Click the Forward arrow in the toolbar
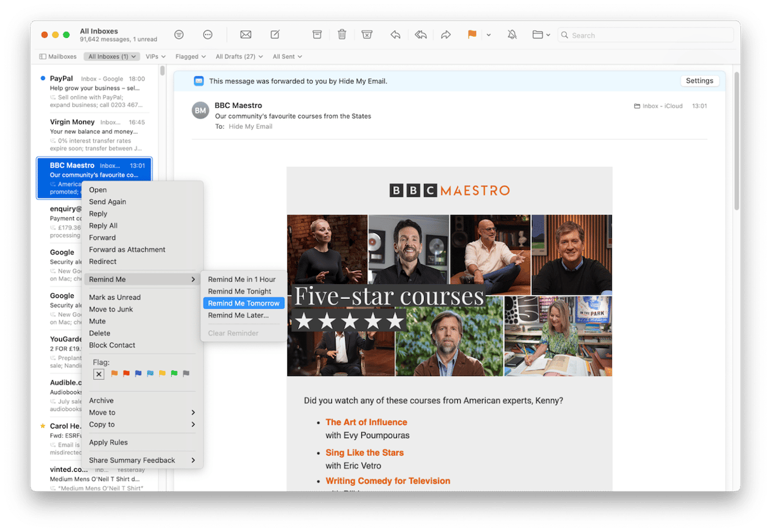This screenshot has width=771, height=532. 446,35
